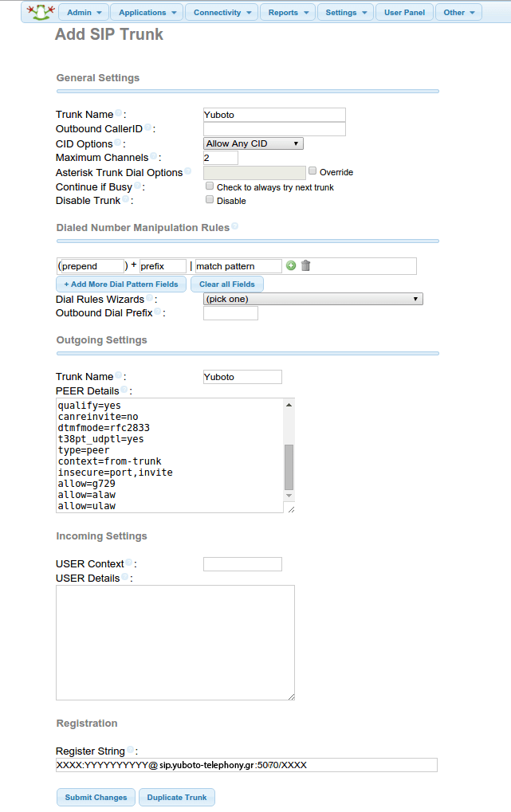This screenshot has height=812, width=511.
Task: Expand the Other menu
Action: [x=458, y=13]
